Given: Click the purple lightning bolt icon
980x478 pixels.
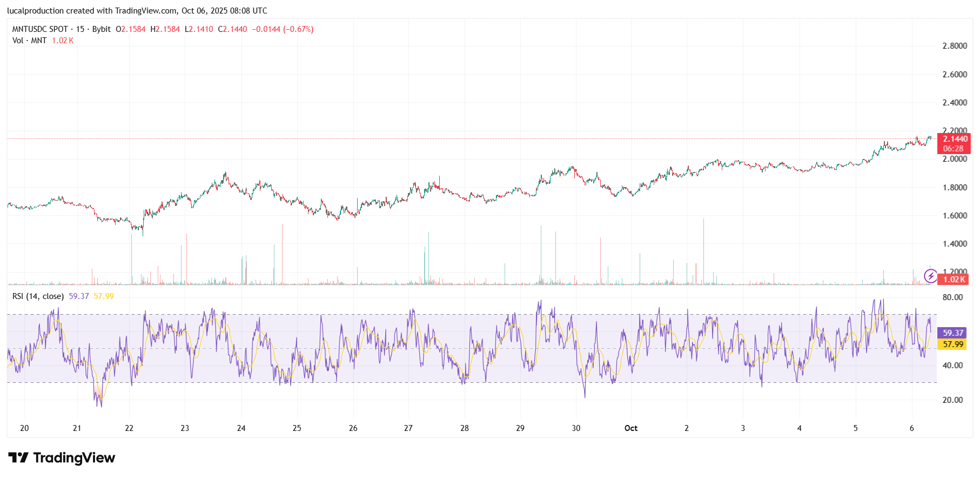Looking at the screenshot, I should [x=930, y=277].
